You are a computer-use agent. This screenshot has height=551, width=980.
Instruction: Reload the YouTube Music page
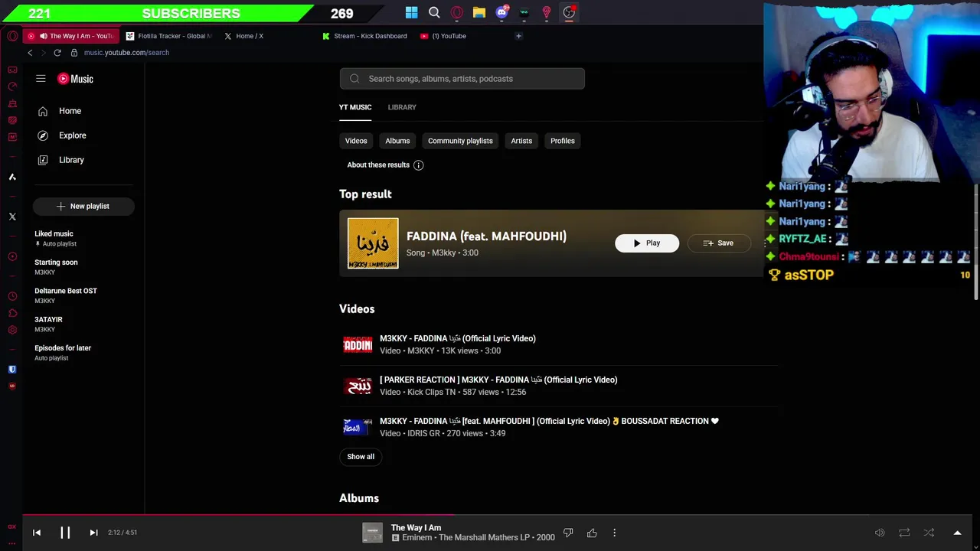[x=57, y=53]
